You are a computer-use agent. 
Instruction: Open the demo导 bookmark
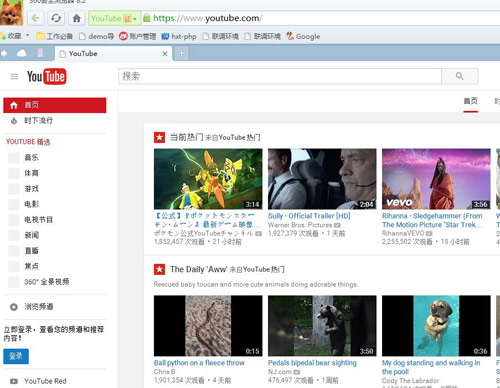pos(97,36)
